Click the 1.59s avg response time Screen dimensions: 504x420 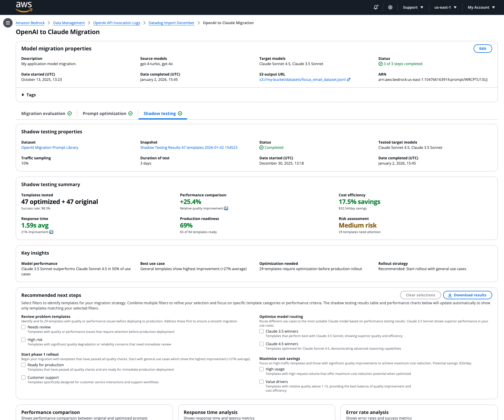pyautogui.click(x=35, y=225)
